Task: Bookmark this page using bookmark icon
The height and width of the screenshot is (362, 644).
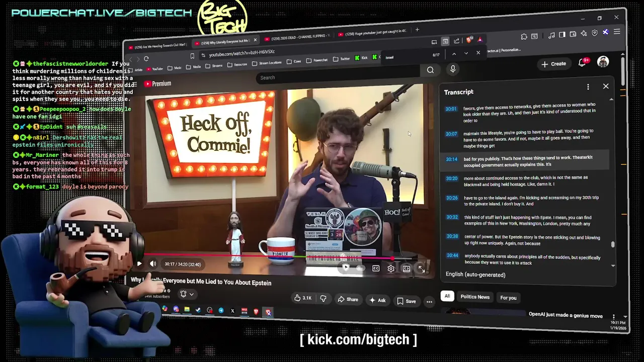Action: tap(192, 56)
